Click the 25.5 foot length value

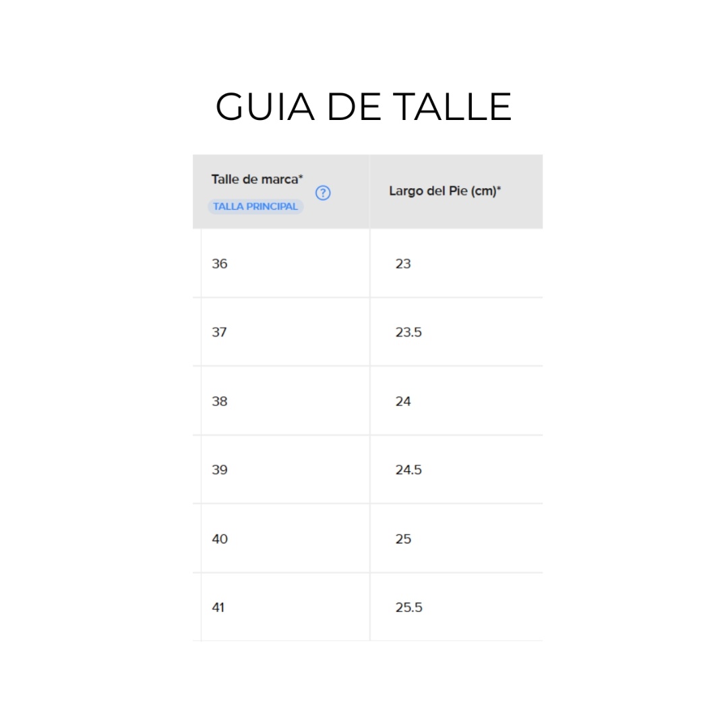408,607
